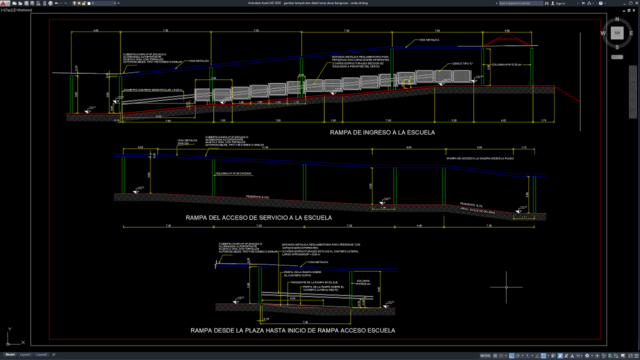Click the search binoculars icon
Viewport: 640px width, 360px height.
(x=547, y=3)
